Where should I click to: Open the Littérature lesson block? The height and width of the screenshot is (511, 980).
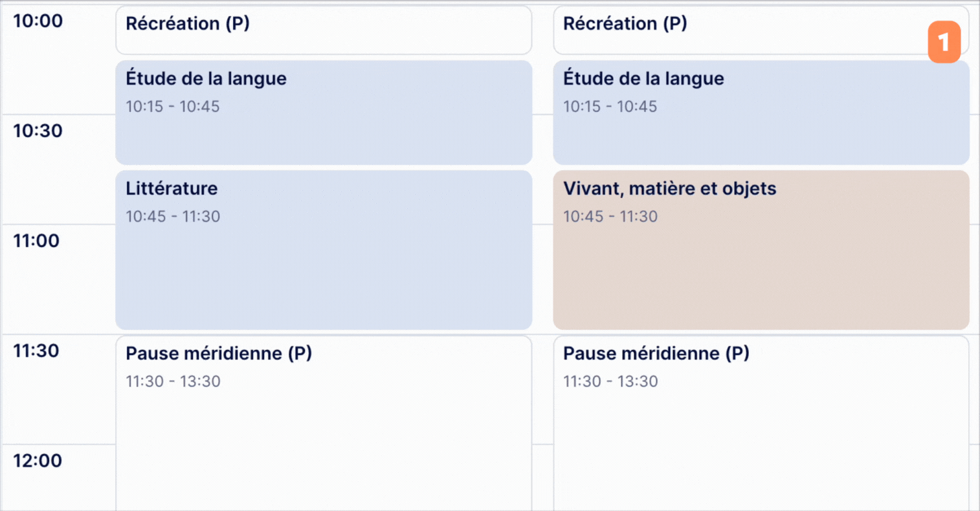click(x=324, y=250)
